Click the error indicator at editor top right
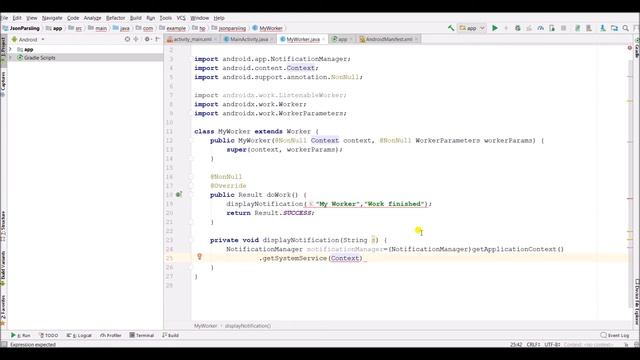Viewport: 640px width, 360px height. tap(630, 48)
